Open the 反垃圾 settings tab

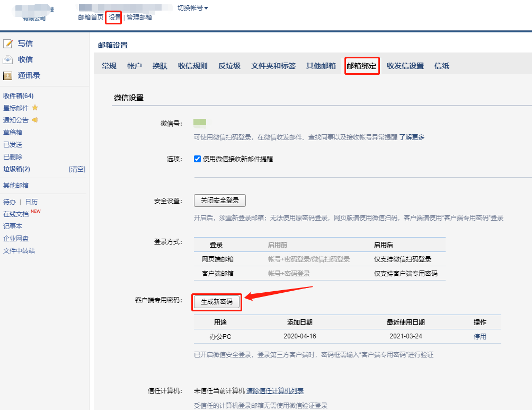[x=229, y=66]
